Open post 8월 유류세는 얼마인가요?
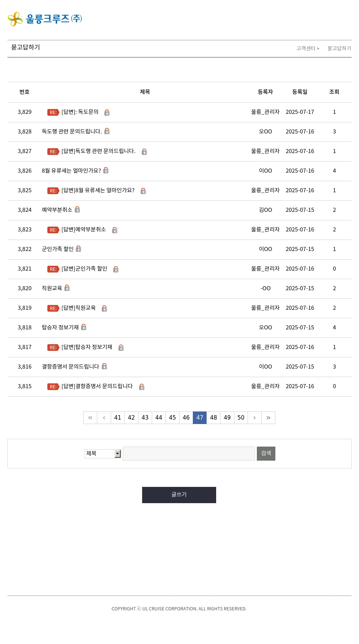Image resolution: width=359 pixels, height=644 pixels. 71,171
